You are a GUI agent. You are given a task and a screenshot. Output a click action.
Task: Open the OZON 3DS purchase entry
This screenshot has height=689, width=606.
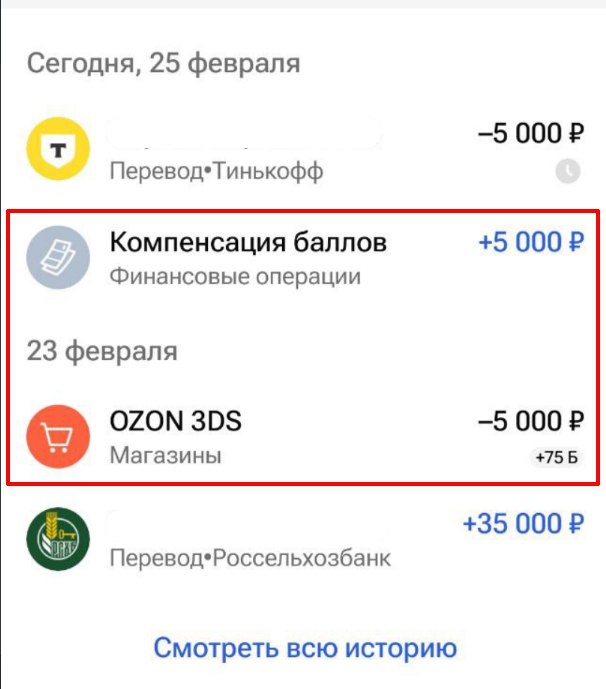[x=303, y=436]
